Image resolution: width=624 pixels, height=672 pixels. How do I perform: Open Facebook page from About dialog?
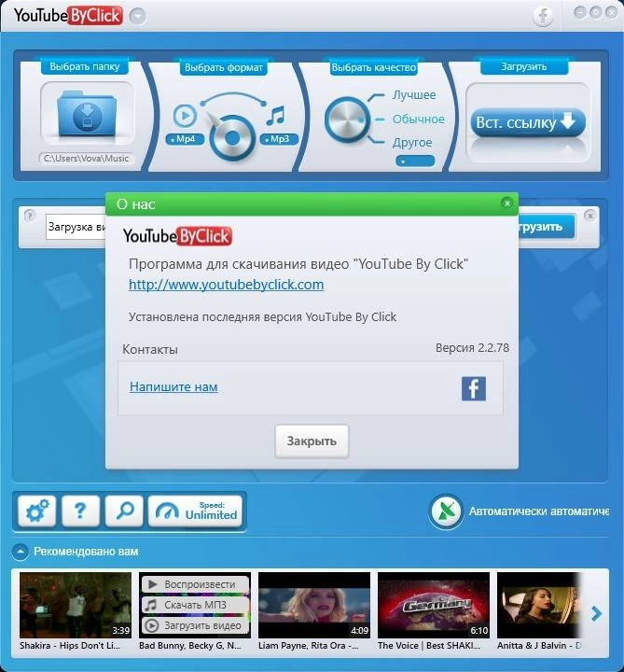pyautogui.click(x=473, y=388)
